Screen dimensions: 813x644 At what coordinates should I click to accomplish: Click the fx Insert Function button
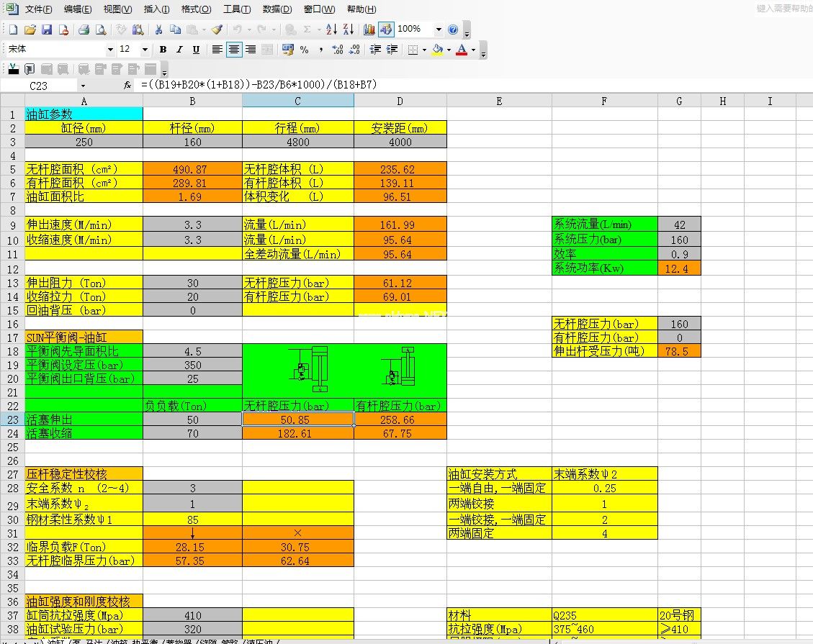pos(127,86)
